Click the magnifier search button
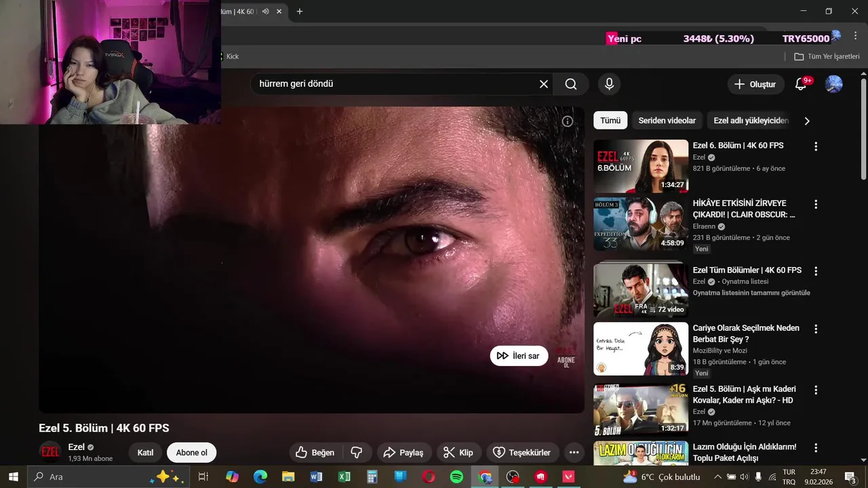 (x=571, y=84)
